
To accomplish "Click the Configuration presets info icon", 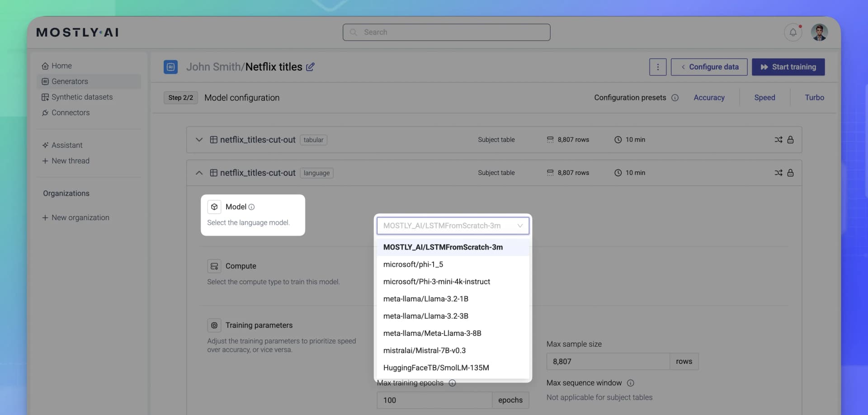I will [675, 98].
